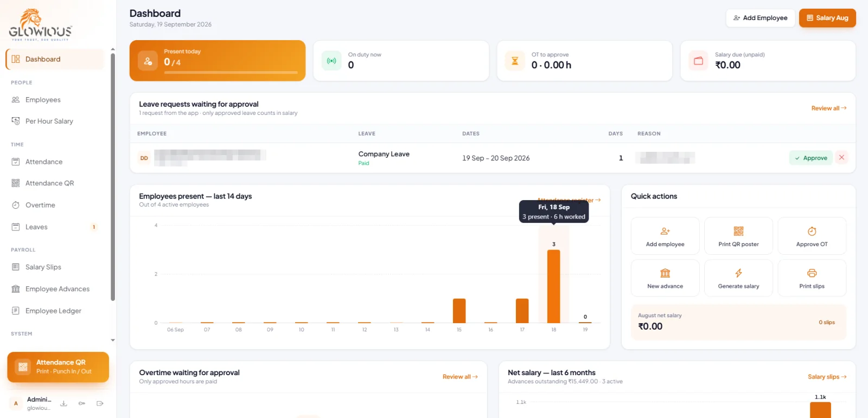
Task: Click the Print slips quick action
Action: point(812,278)
